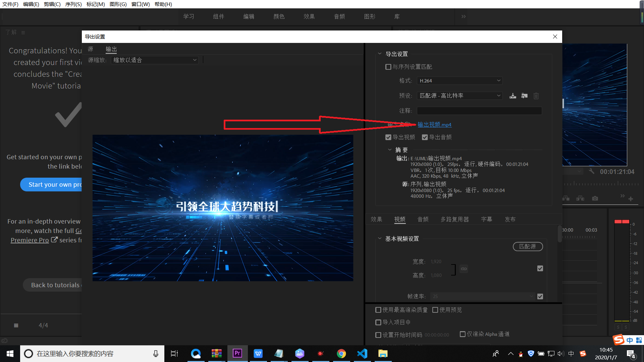Select H.264 format dropdown
Image resolution: width=644 pixels, height=362 pixels.
pyautogui.click(x=459, y=81)
